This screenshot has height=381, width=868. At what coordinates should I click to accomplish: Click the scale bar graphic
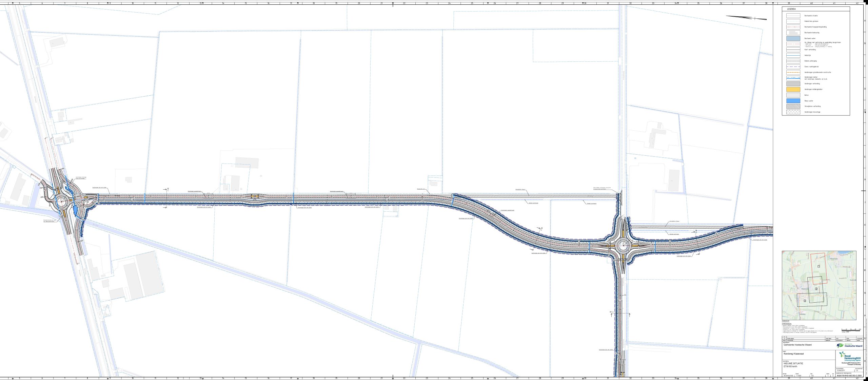tap(851, 330)
